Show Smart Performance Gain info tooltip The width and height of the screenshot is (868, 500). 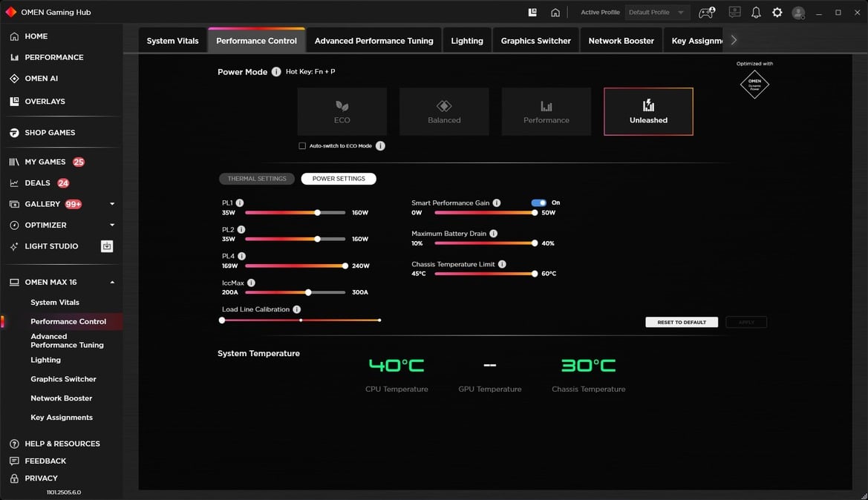497,203
